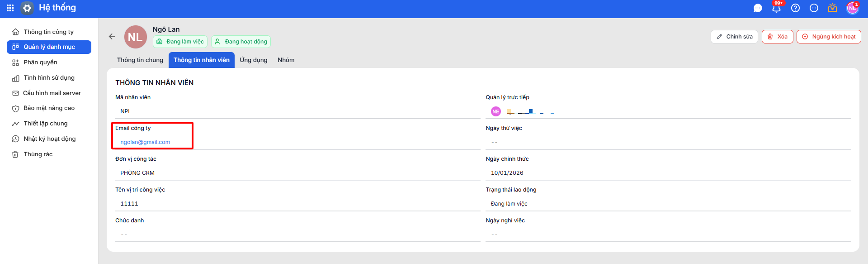Click Ngừng kích hoạt button
Viewport: 868px width, 264px height.
pos(828,37)
